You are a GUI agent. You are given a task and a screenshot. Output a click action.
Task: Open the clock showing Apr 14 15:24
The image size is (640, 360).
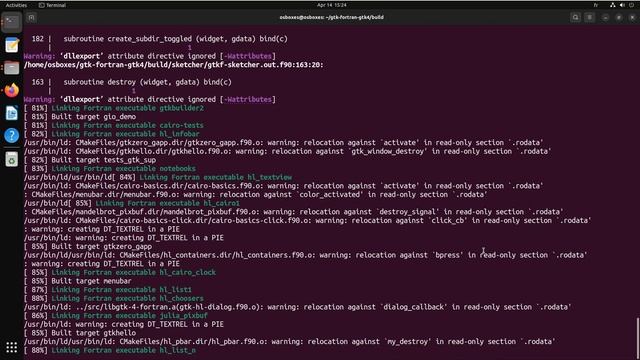(331, 5)
